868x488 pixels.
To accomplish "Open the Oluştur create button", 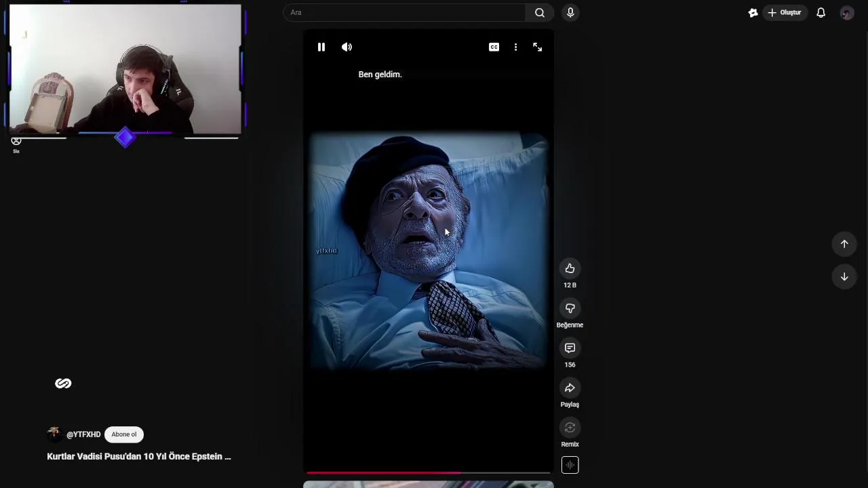I will [785, 12].
